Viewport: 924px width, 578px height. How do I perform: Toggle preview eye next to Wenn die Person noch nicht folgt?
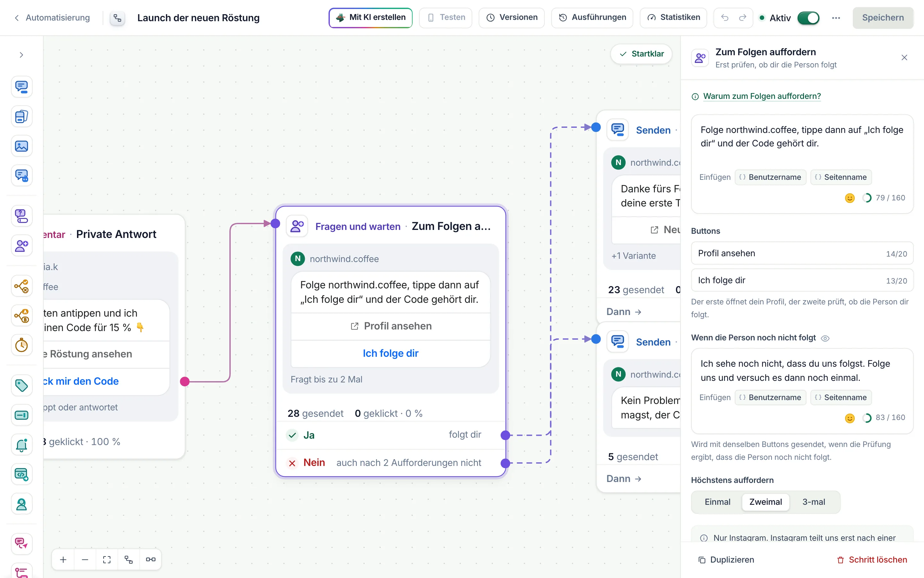[x=825, y=338]
